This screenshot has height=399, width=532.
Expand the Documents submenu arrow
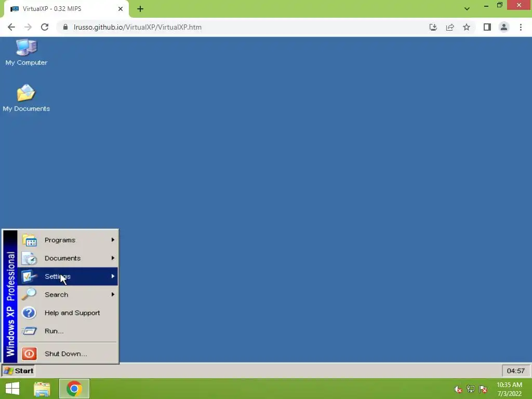[x=113, y=258]
